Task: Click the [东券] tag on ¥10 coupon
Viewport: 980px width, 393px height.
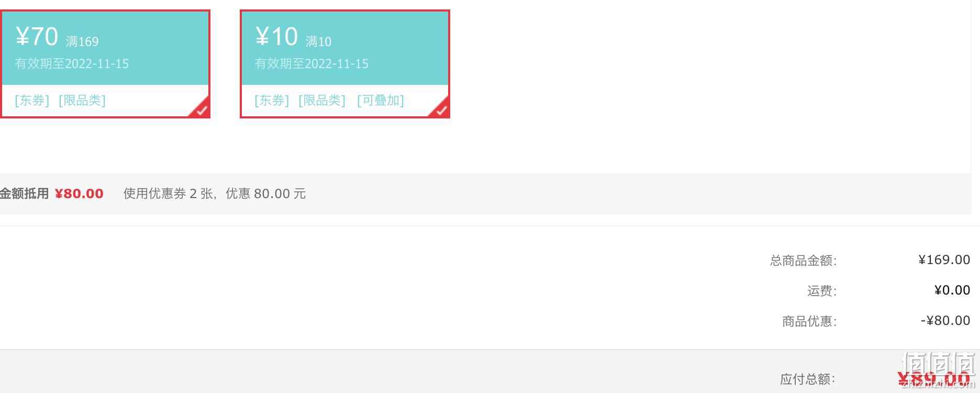Action: (x=272, y=100)
